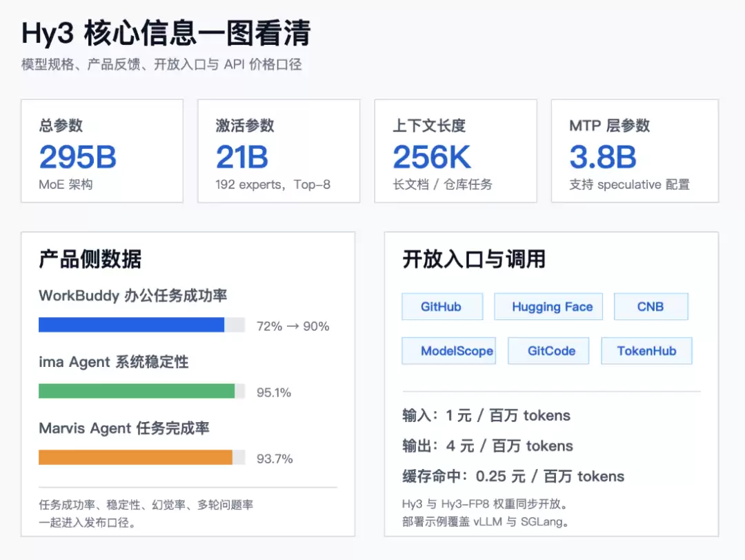Click the CNB entry button
Image resolution: width=745 pixels, height=560 pixels.
pyautogui.click(x=651, y=306)
